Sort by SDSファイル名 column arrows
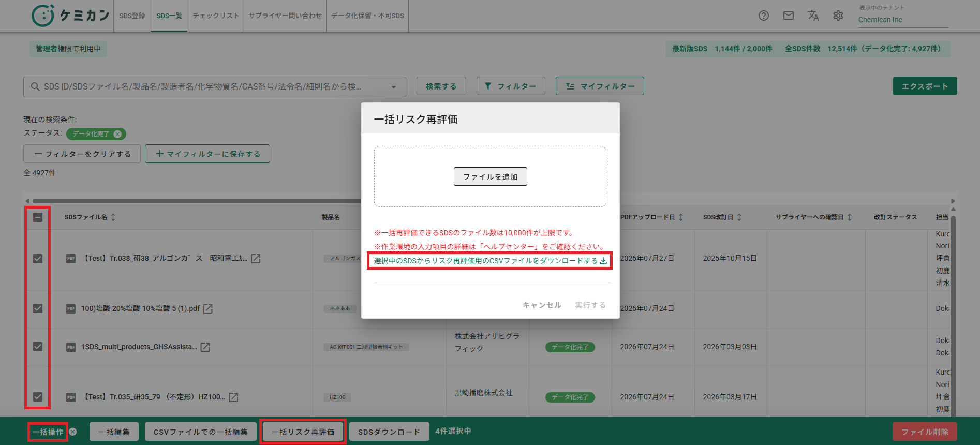Viewport: 980px width, 445px height. pos(113,217)
